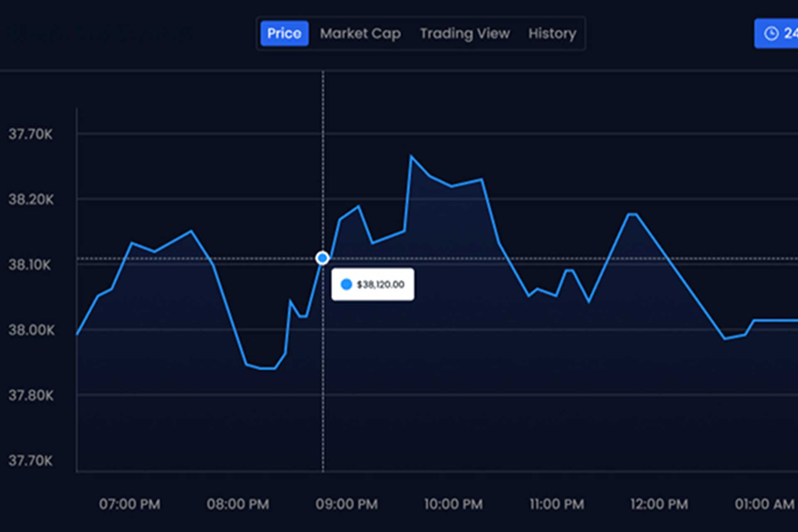Select the Trading View tab
This screenshot has width=798, height=532.
pyautogui.click(x=465, y=33)
